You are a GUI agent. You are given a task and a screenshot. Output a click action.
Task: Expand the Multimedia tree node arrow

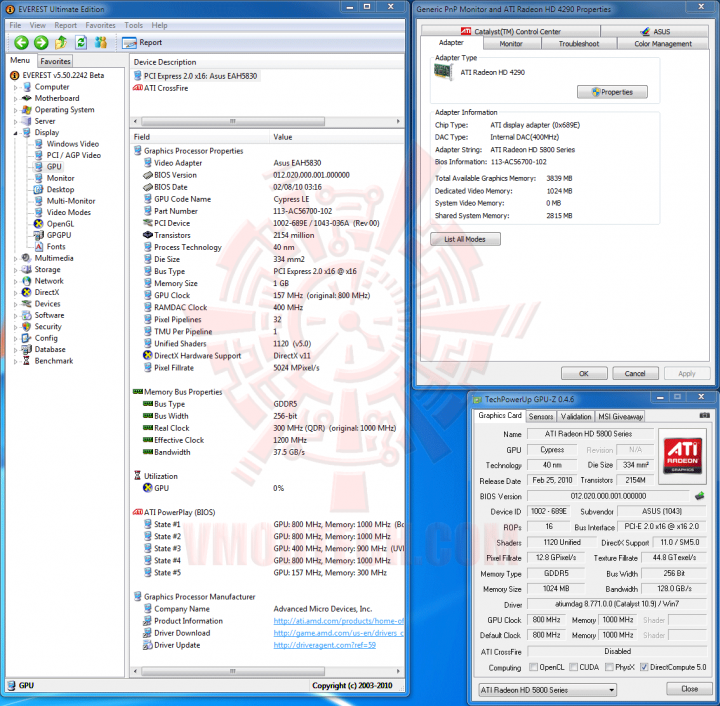(x=16, y=258)
